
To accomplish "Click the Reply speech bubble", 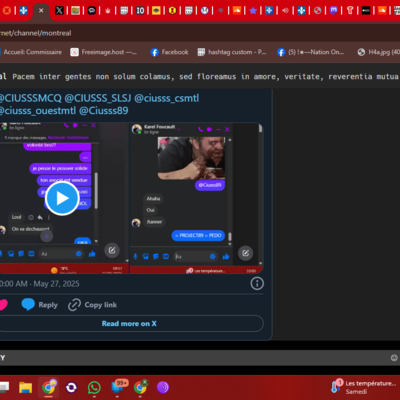I will [x=39, y=305].
